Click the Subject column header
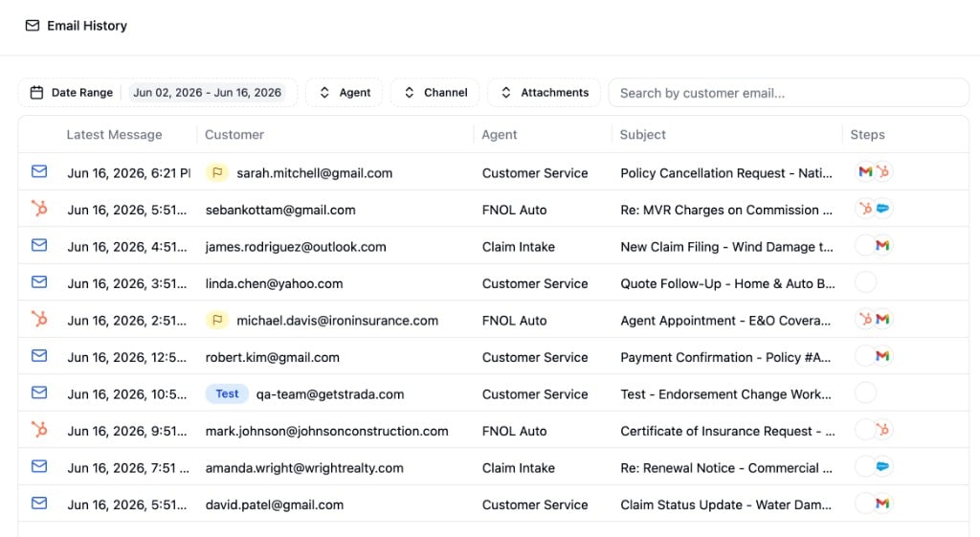The width and height of the screenshot is (980, 537). 642,134
